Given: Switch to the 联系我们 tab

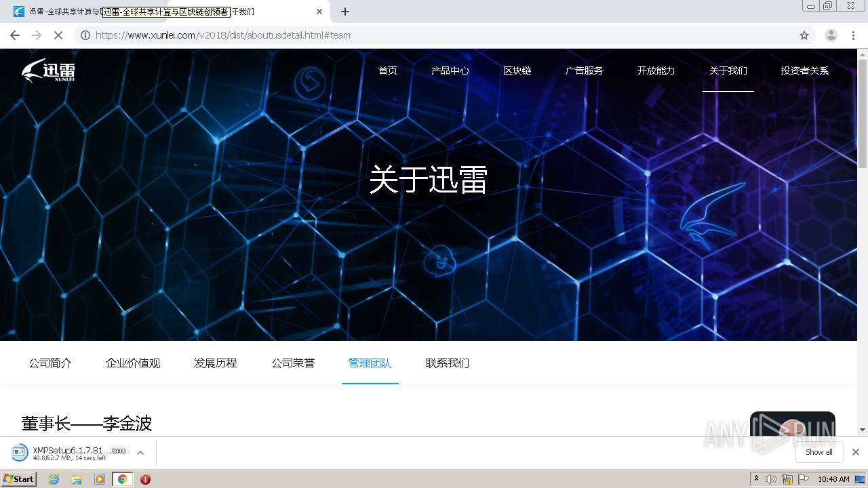Looking at the screenshot, I should (x=448, y=363).
